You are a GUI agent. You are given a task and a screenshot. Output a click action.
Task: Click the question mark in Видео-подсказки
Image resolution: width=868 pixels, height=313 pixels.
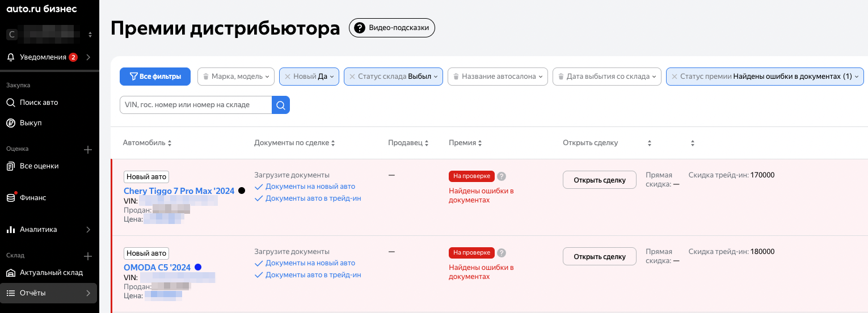pyautogui.click(x=360, y=27)
